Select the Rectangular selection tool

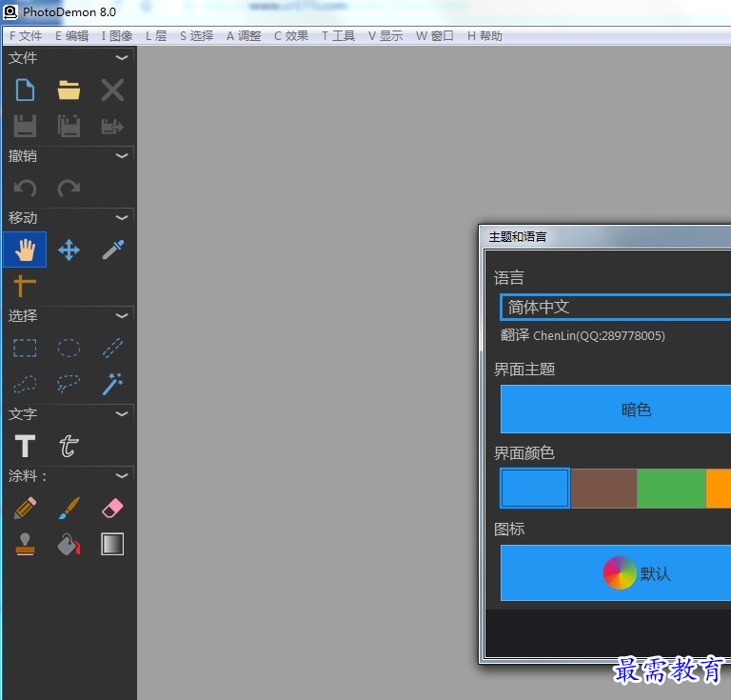(x=25, y=348)
